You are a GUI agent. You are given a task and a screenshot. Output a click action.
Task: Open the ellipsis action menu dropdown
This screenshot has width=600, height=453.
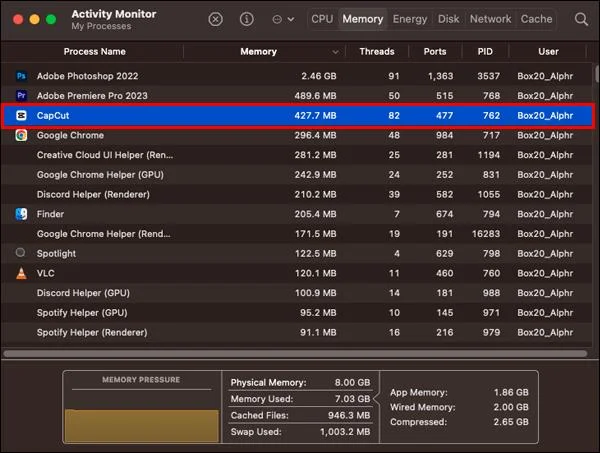[283, 19]
